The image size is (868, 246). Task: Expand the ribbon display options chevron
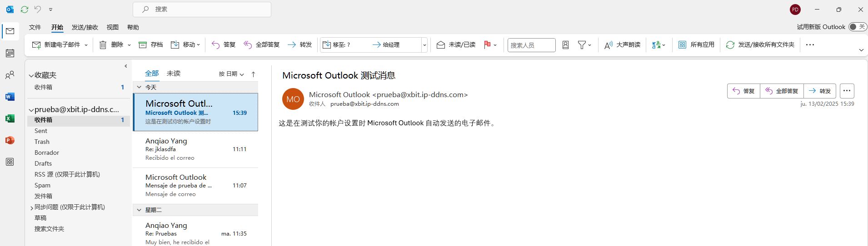point(861,50)
